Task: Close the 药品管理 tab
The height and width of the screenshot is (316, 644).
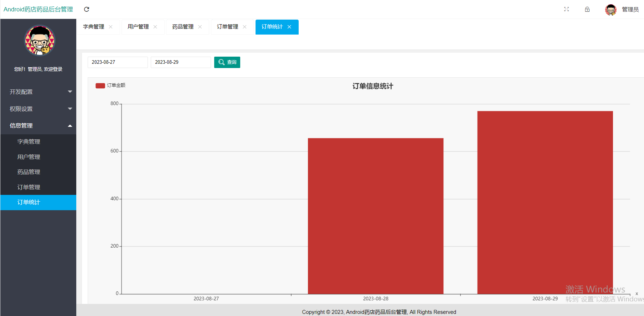Action: coord(200,27)
